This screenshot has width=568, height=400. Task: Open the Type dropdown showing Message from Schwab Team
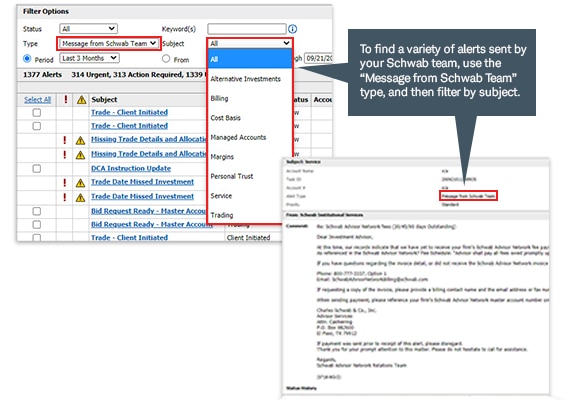pos(109,43)
